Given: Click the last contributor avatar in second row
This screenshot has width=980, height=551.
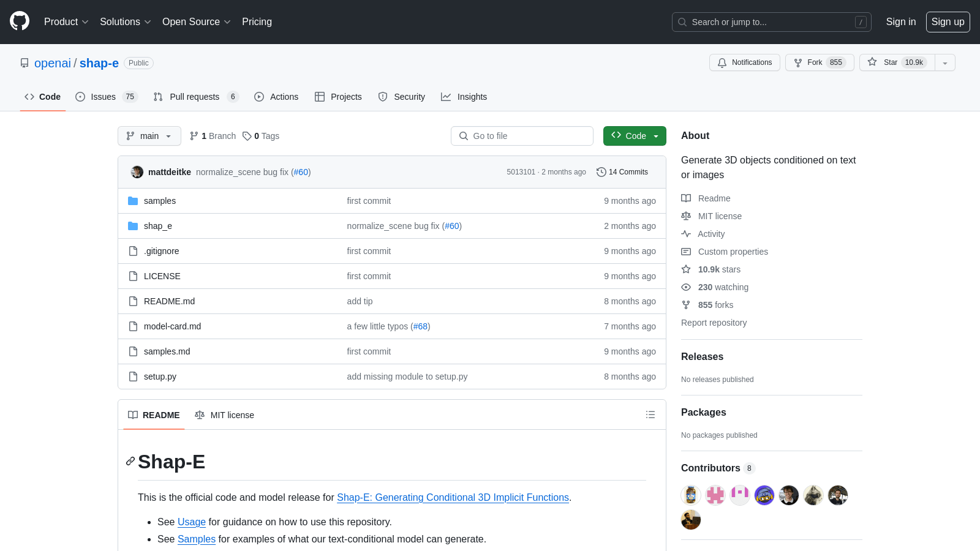Looking at the screenshot, I should [691, 520].
